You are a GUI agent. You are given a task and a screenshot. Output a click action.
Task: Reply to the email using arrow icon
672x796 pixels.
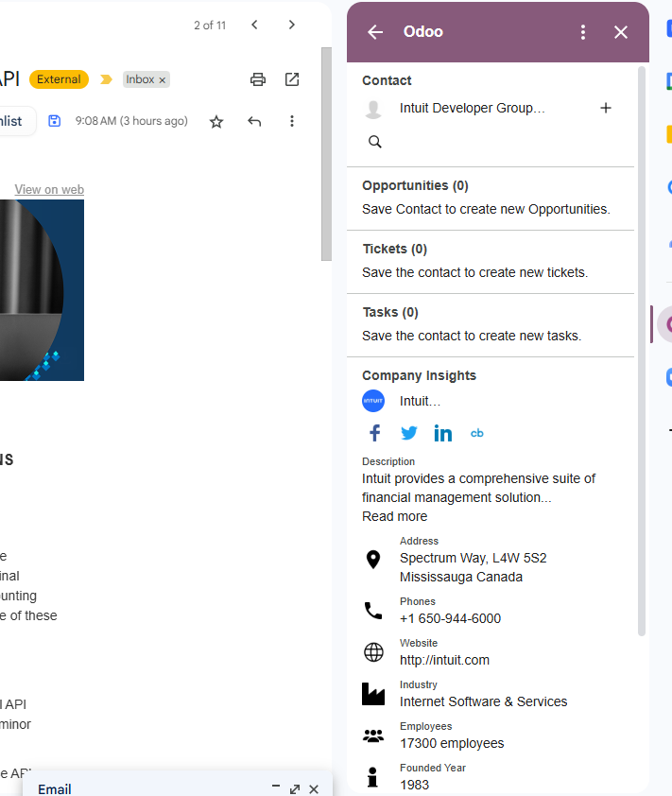(x=254, y=121)
